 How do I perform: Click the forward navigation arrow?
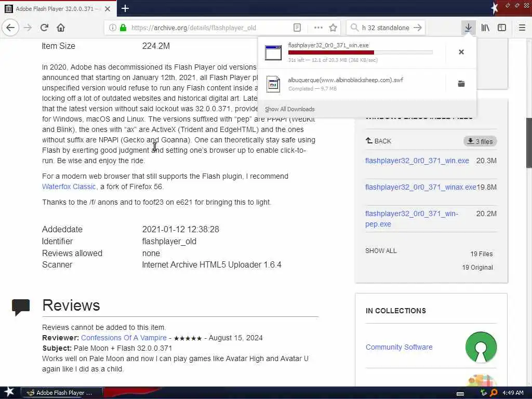pyautogui.click(x=28, y=28)
